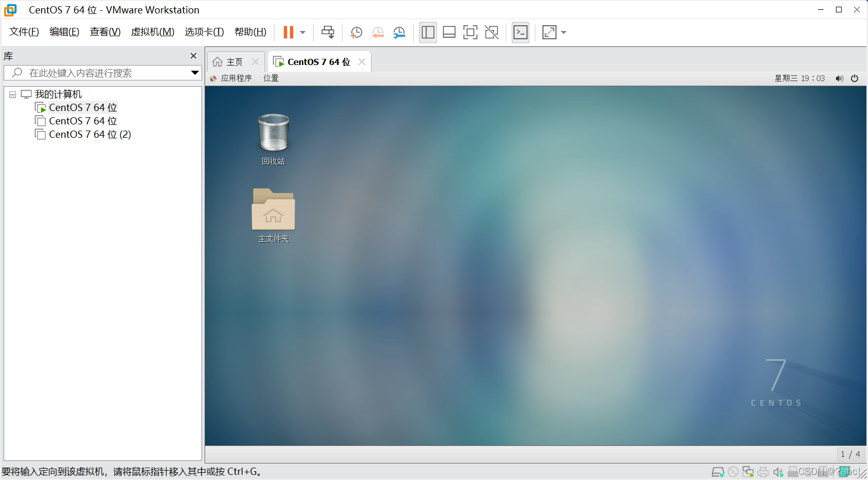The image size is (868, 480).
Task: Click the sound card status icon
Action: coord(778,472)
